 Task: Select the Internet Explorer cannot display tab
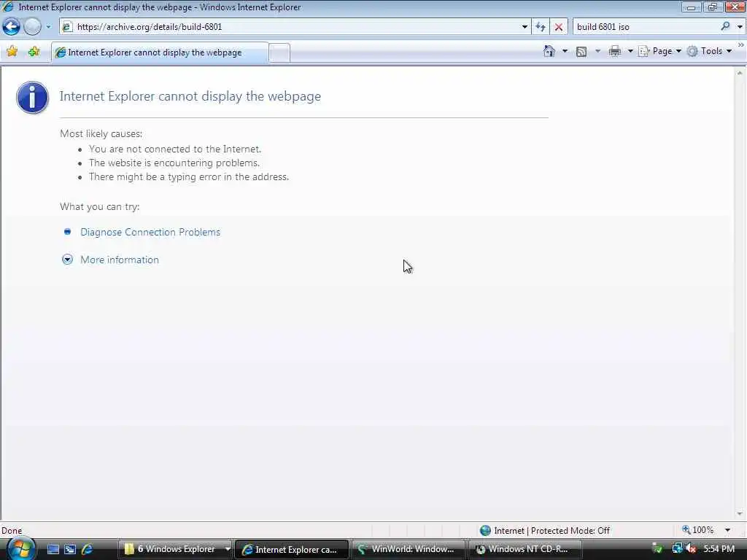[160, 52]
